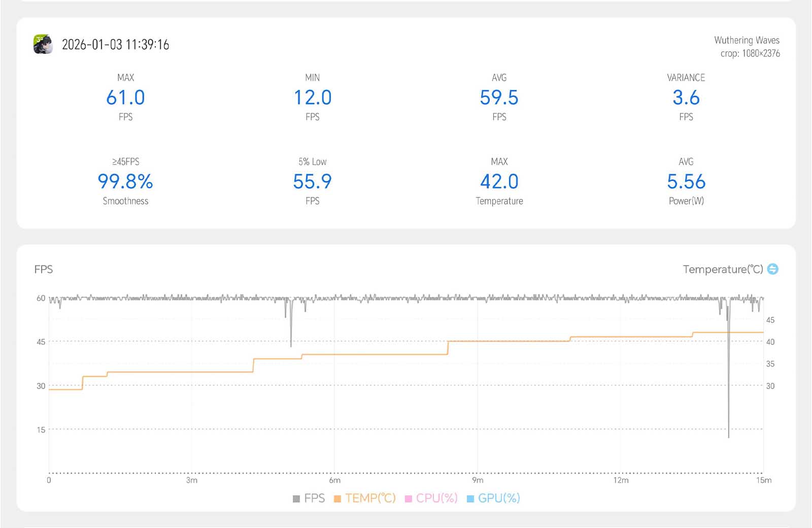This screenshot has height=528, width=812.
Task: Click the 99.8% Smoothness statistic
Action: click(x=125, y=182)
